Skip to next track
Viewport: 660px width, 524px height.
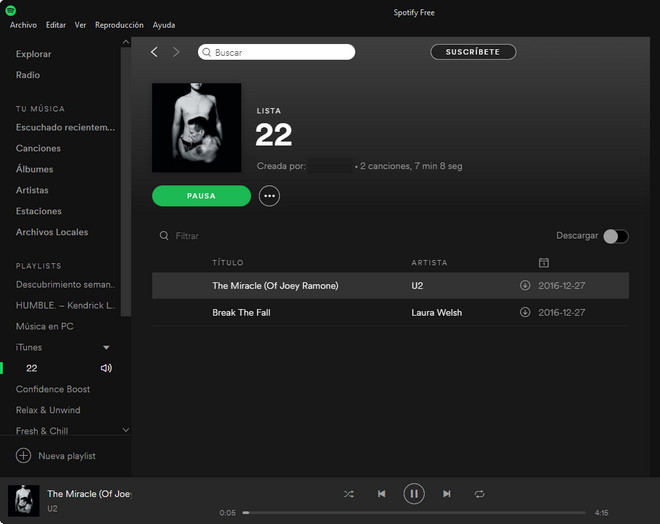coord(447,494)
